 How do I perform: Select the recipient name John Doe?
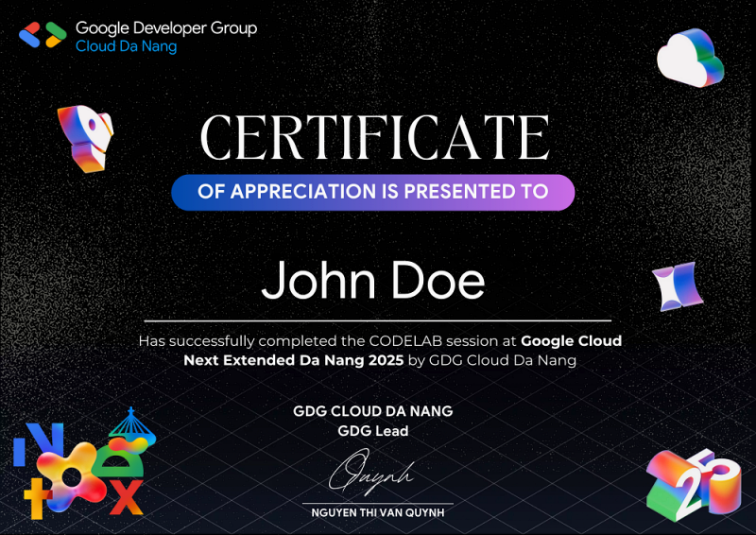pyautogui.click(x=372, y=281)
